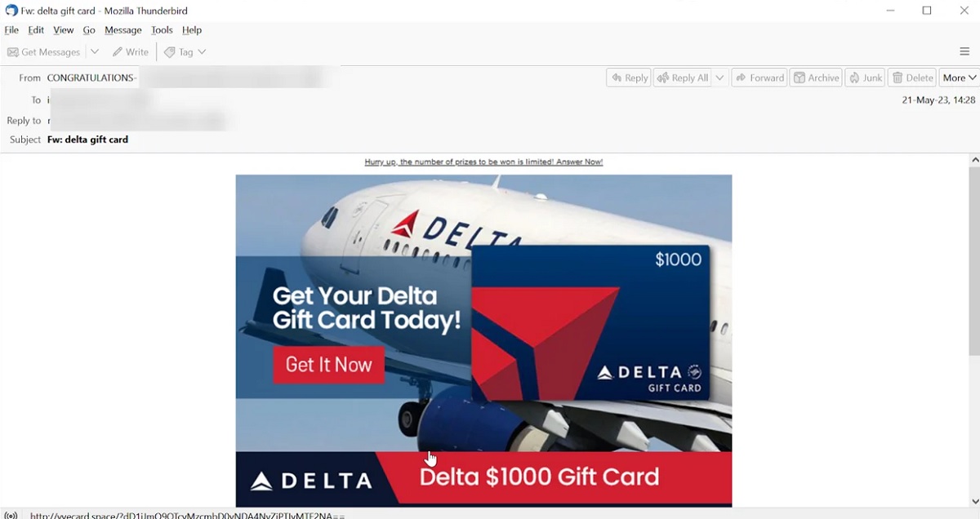Open the Tools menu
Image resolution: width=980 pixels, height=519 pixels.
click(162, 30)
